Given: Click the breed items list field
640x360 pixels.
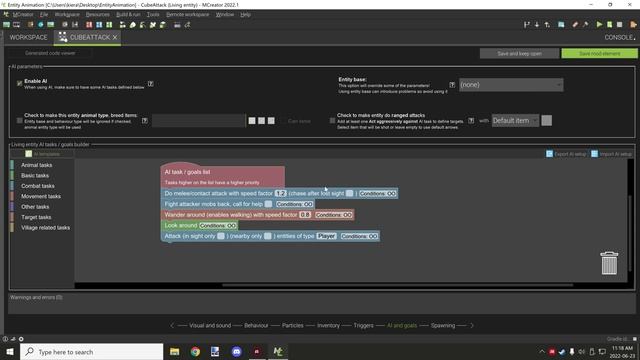Looking at the screenshot, I should [199, 120].
